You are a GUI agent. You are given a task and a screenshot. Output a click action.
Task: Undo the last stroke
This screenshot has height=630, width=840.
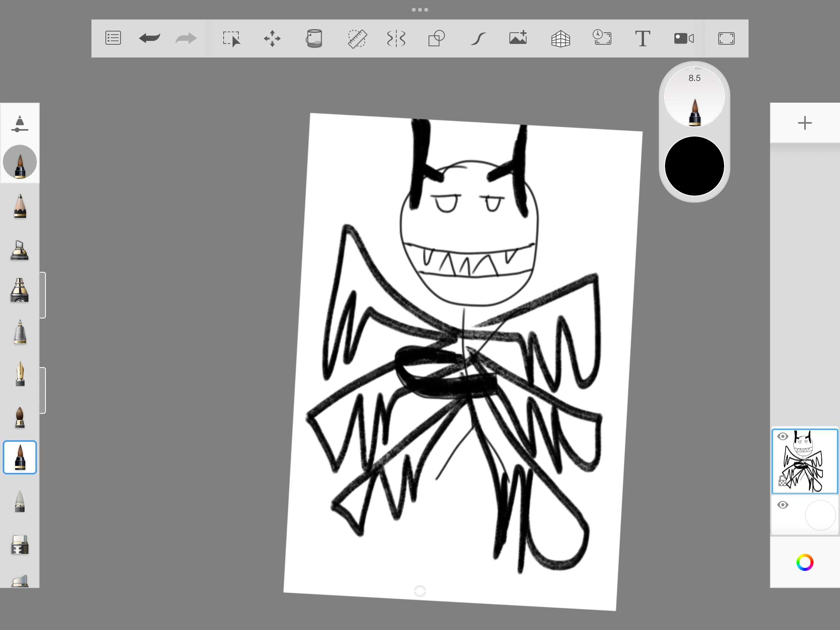click(x=149, y=38)
